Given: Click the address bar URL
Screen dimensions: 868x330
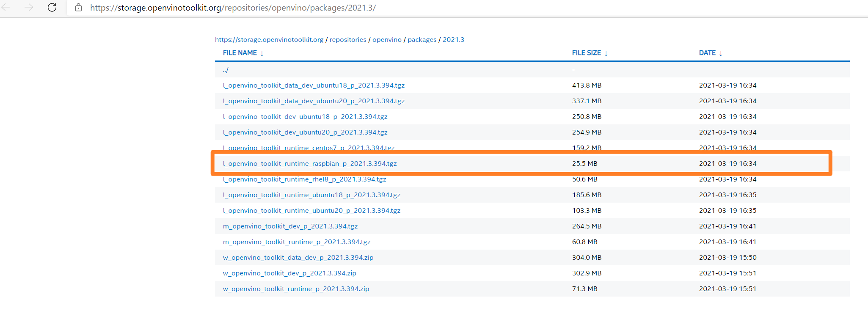Looking at the screenshot, I should 233,8.
